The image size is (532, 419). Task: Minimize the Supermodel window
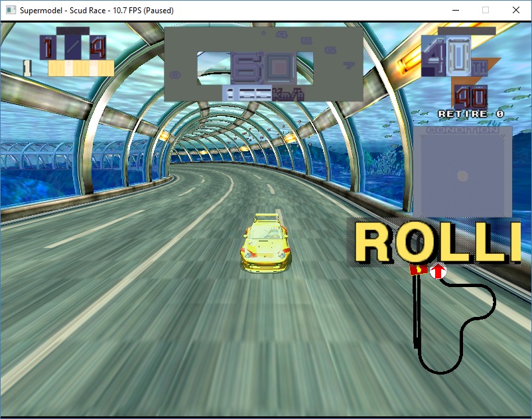(x=456, y=10)
